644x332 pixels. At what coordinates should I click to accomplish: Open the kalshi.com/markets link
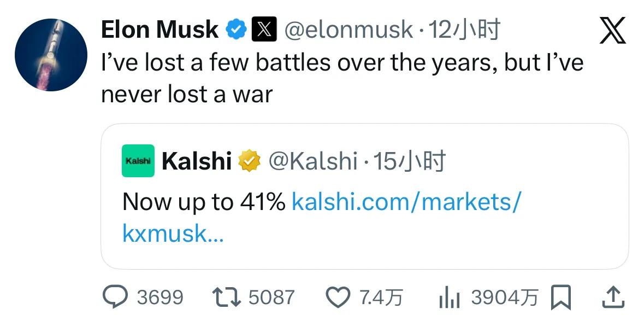(406, 202)
